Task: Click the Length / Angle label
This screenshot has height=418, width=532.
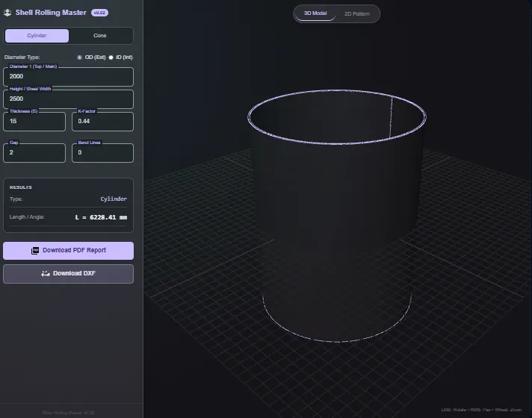Action: tap(27, 217)
